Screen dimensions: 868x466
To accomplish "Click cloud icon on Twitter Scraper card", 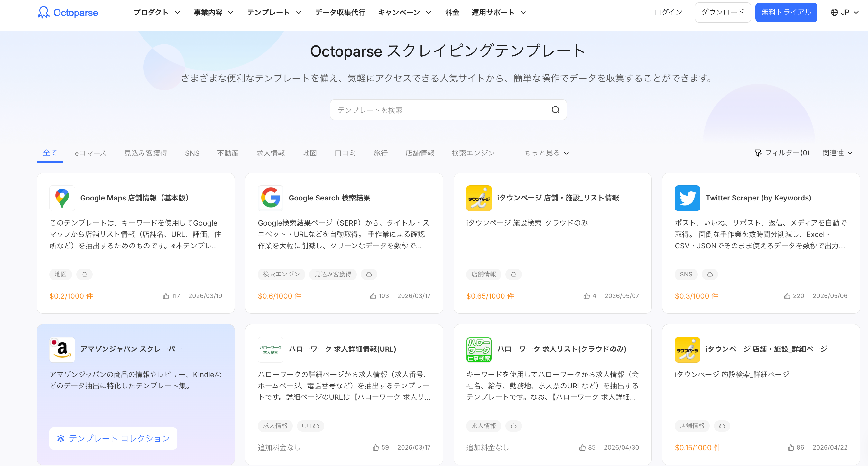I will click(x=710, y=274).
